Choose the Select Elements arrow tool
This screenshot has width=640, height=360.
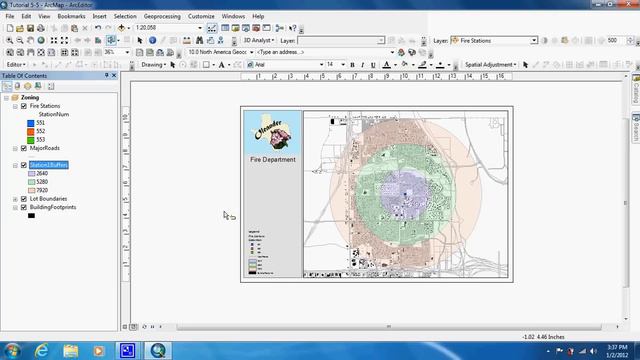pos(140,40)
